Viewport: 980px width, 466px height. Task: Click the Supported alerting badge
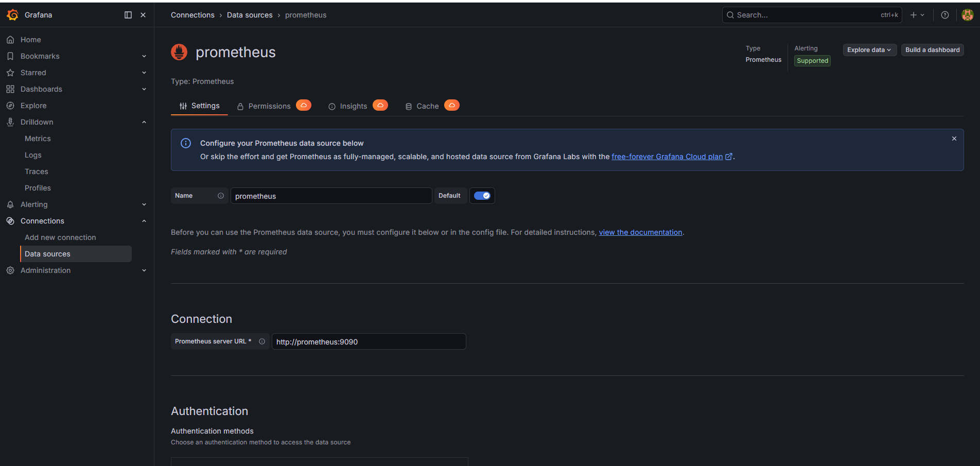tap(812, 61)
